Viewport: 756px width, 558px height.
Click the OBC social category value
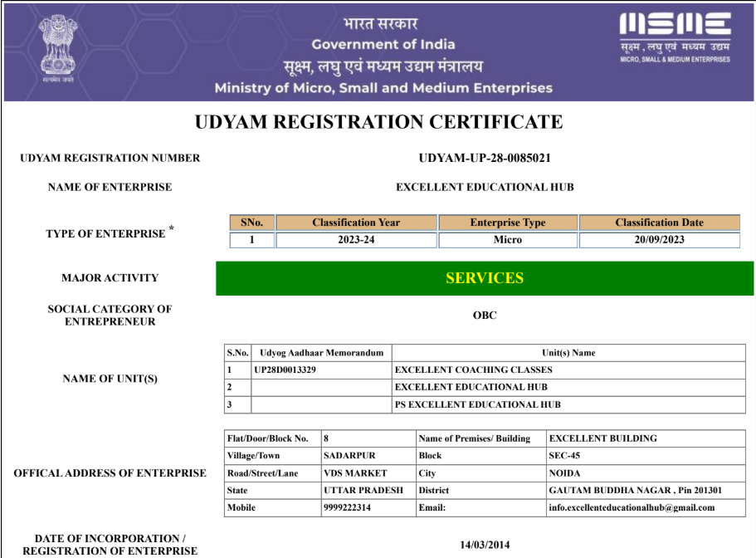485,316
